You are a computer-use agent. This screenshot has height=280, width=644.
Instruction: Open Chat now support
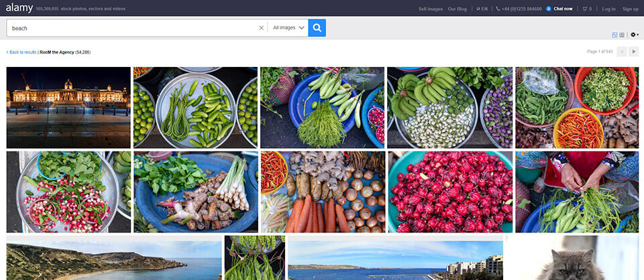pos(559,9)
